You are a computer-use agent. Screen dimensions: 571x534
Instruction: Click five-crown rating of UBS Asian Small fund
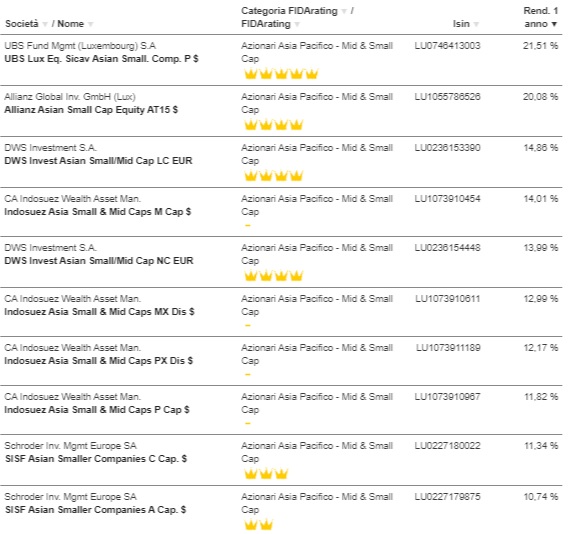tap(281, 74)
